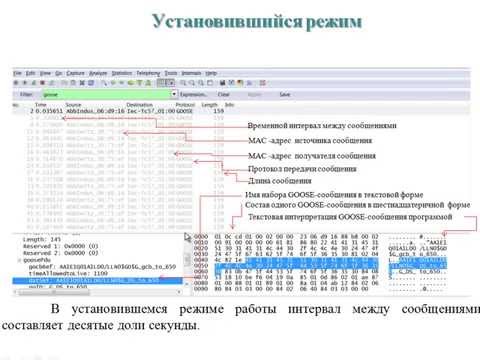This screenshot has height=360, width=480.
Task: Toggle the colorize packet list icon
Action: (162, 83)
